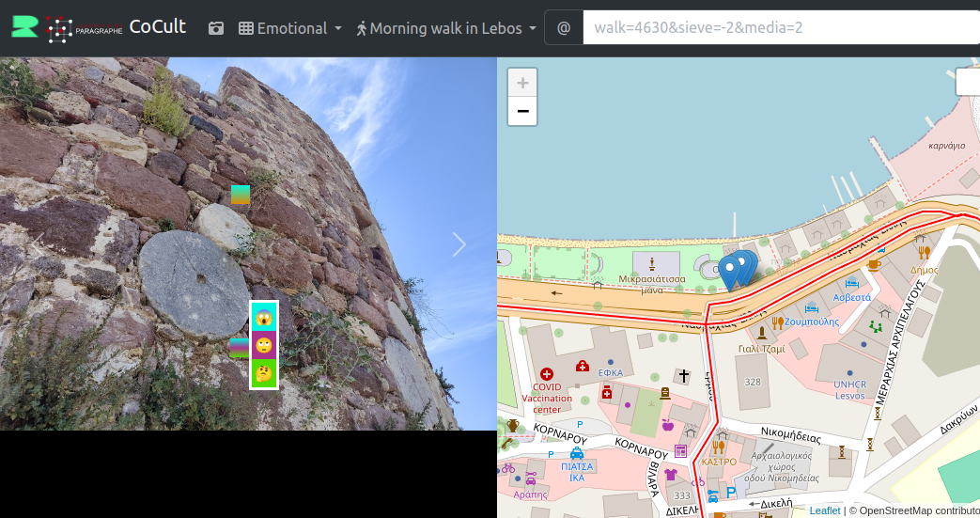The width and height of the screenshot is (980, 518).
Task: Zoom in on the map
Action: click(522, 83)
